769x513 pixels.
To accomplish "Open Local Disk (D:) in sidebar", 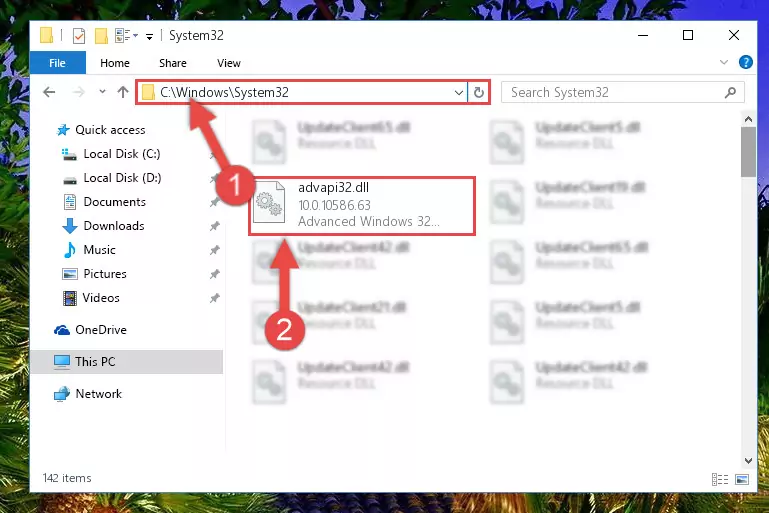I will (122, 178).
